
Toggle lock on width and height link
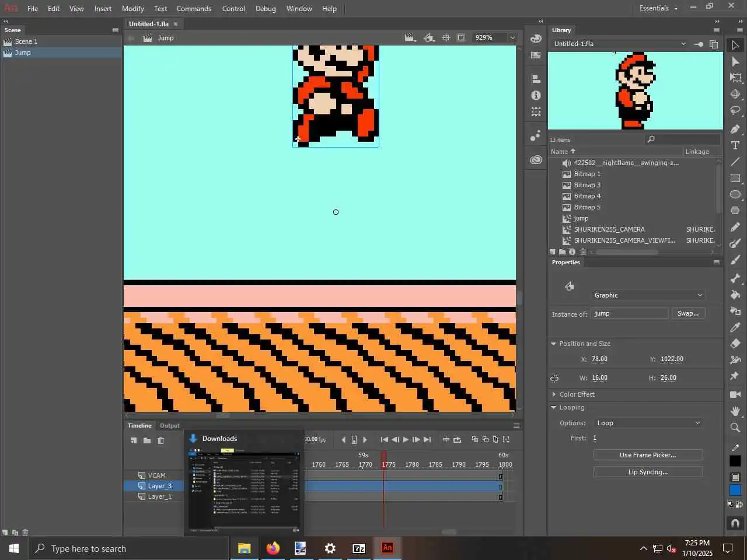point(554,378)
